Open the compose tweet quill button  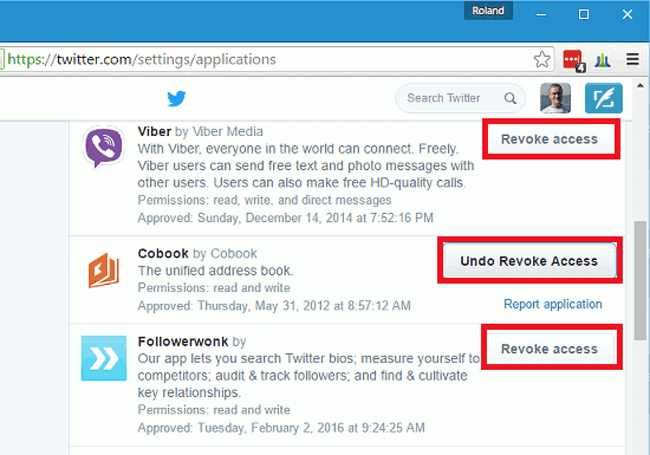click(x=603, y=98)
